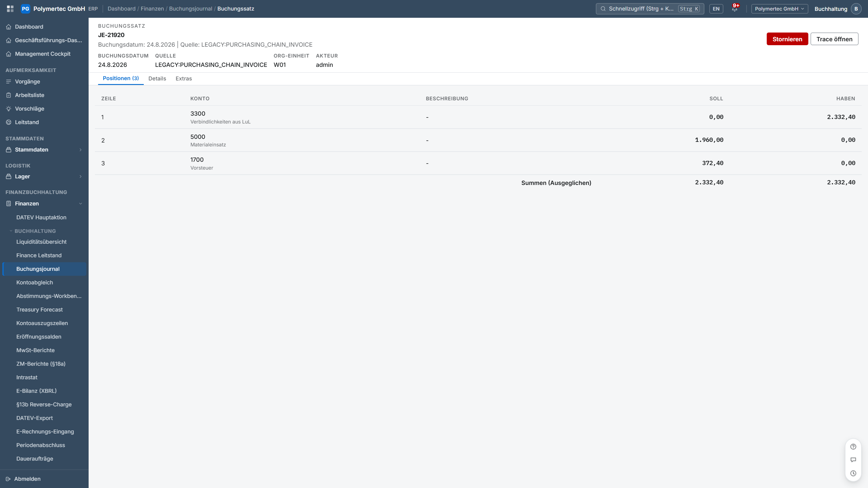Click the Dashboard home icon
The width and height of the screenshot is (868, 488).
pos(9,27)
